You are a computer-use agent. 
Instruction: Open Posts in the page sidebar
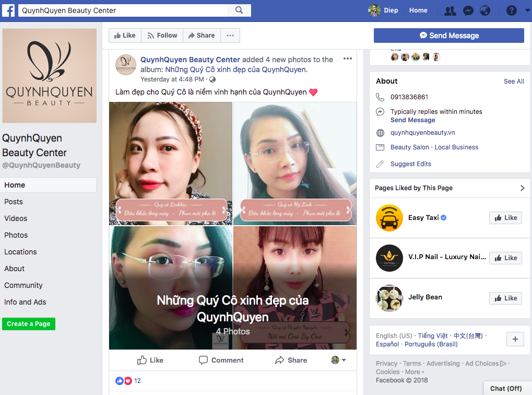tap(14, 202)
